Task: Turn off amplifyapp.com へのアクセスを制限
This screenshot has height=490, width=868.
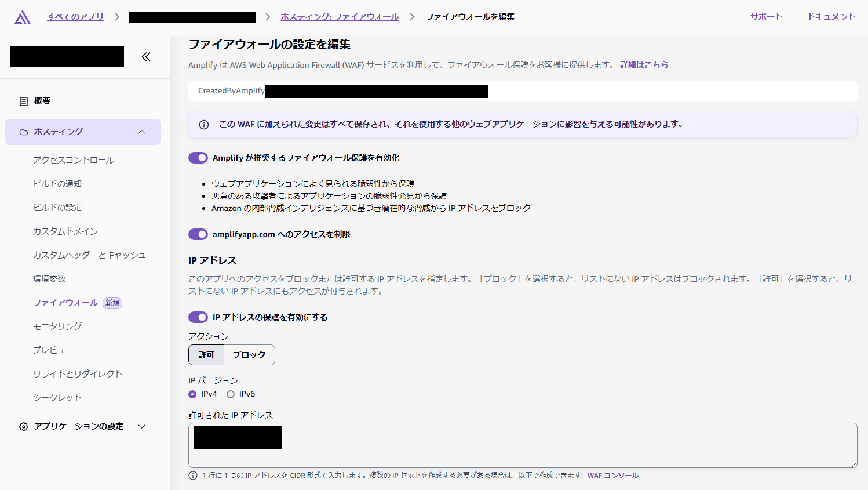Action: click(x=198, y=234)
